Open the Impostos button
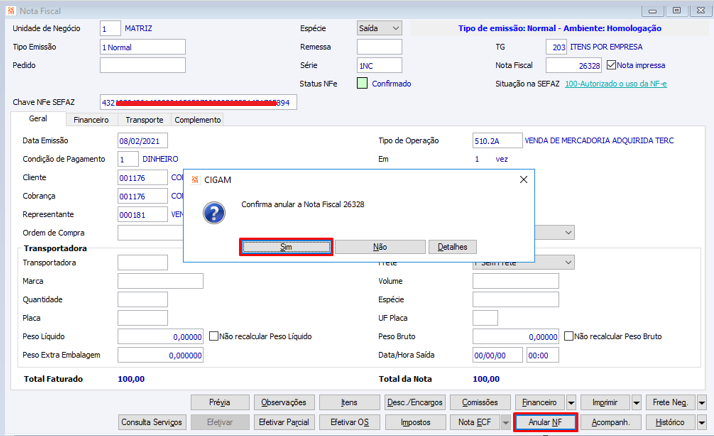714x436 pixels. click(415, 422)
